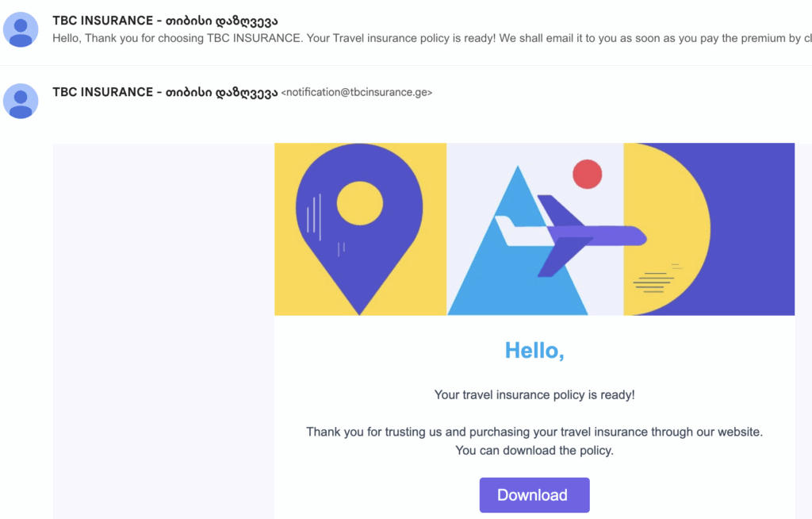The width and height of the screenshot is (812, 519).
Task: Click the airplane illustration in banner
Action: pyautogui.click(x=570, y=236)
